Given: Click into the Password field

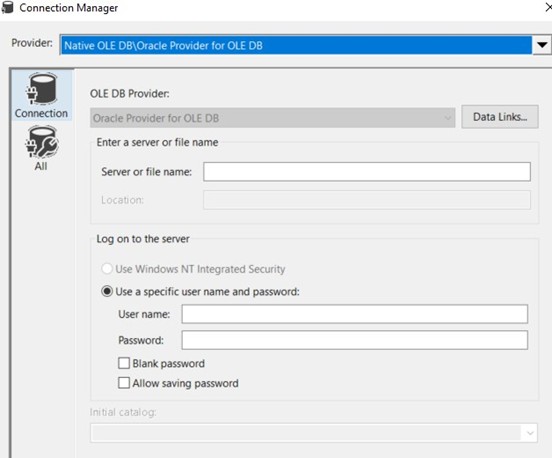Looking at the screenshot, I should pyautogui.click(x=355, y=340).
